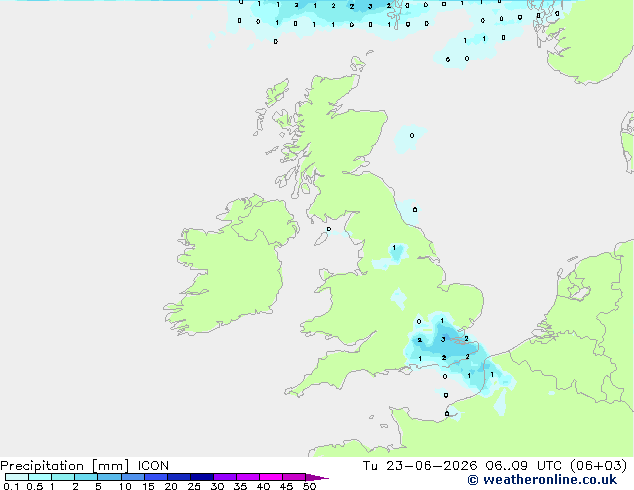Click the '35' legend scale value
This screenshot has height=490, width=634.
(240, 486)
